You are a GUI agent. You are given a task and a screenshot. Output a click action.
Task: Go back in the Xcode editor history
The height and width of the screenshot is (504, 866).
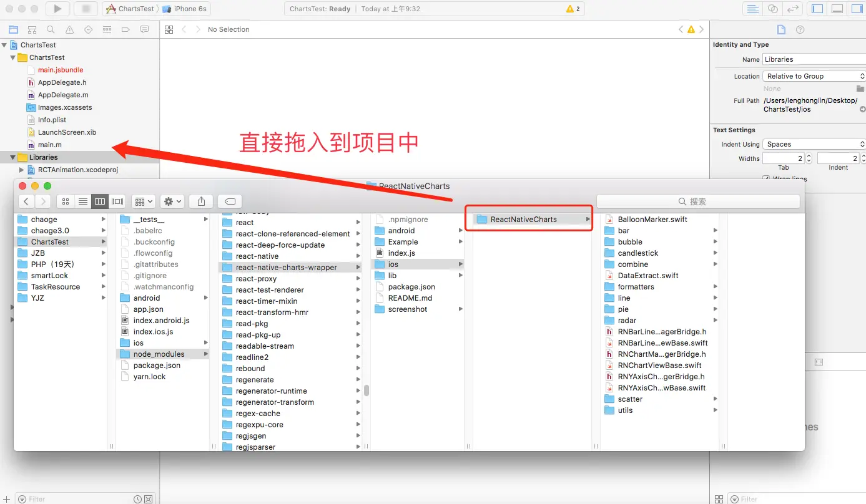[x=184, y=29]
